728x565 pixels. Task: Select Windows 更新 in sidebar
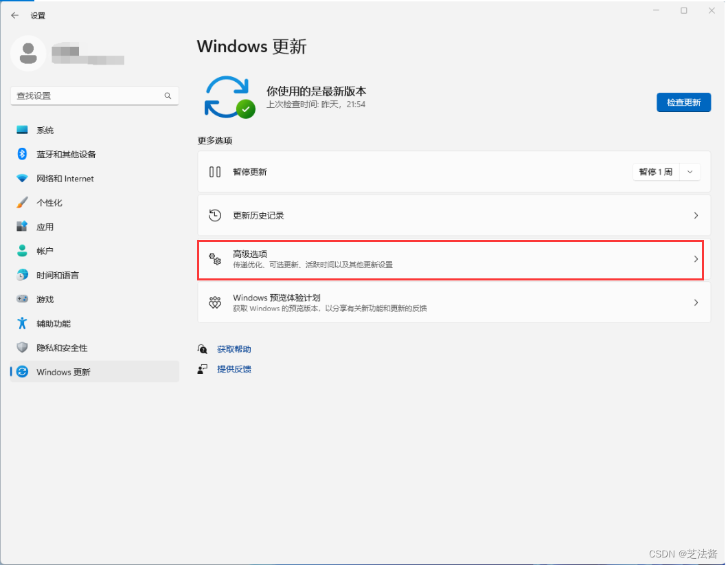pos(95,372)
